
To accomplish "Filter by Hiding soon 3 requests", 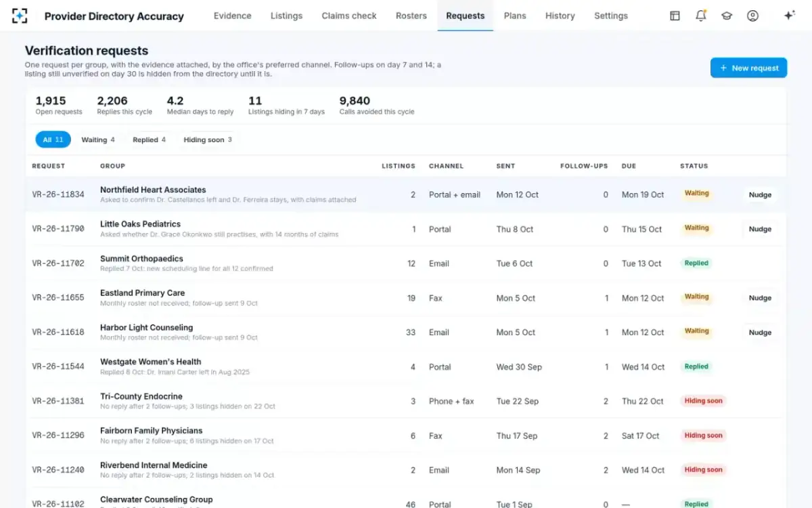I will [x=208, y=140].
